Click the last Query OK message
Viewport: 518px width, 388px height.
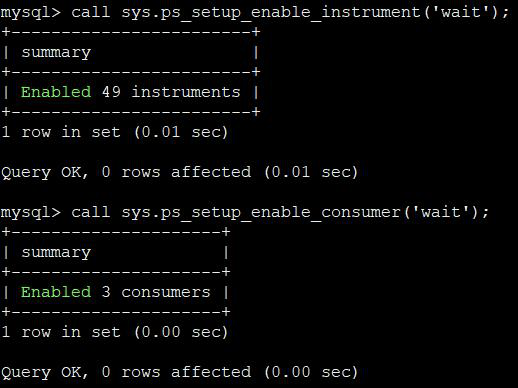[x=179, y=372]
